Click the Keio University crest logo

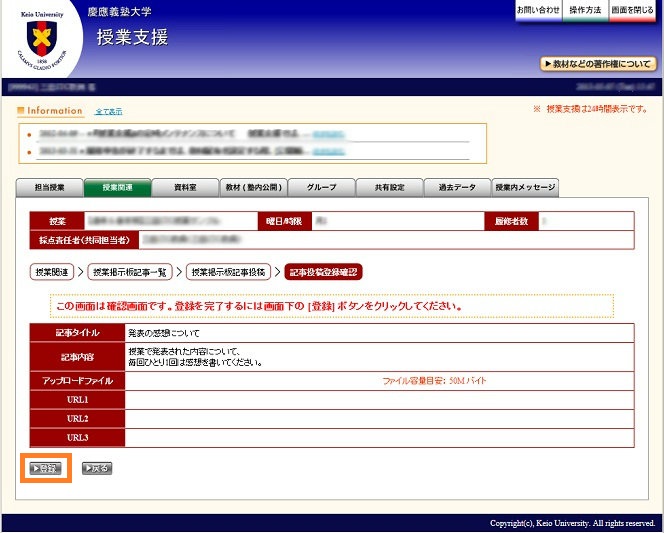click(41, 38)
